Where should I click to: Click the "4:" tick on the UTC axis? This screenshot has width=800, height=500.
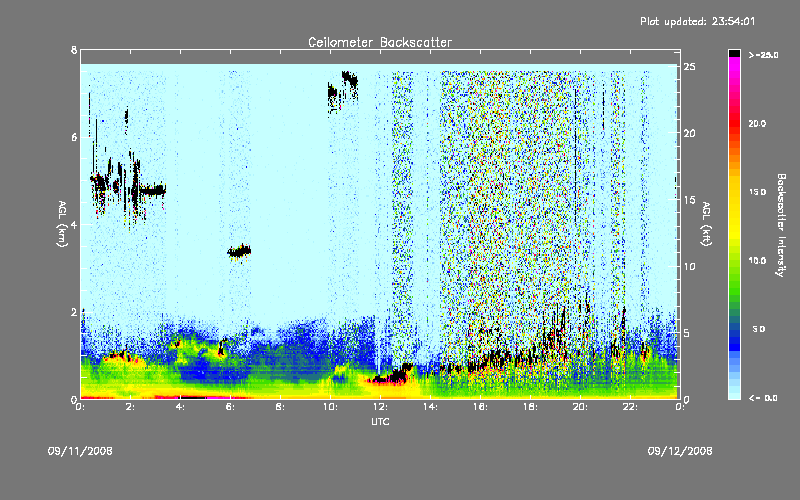coord(181,407)
